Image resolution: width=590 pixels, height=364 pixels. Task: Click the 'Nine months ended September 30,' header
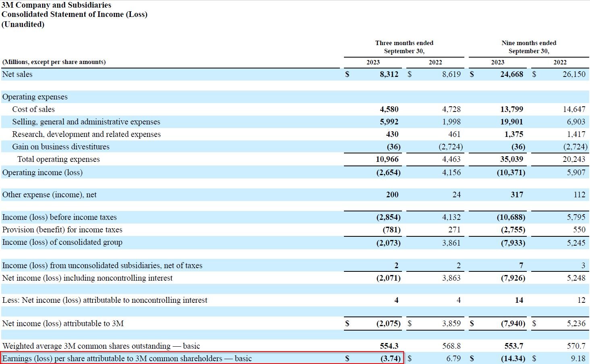pos(529,47)
